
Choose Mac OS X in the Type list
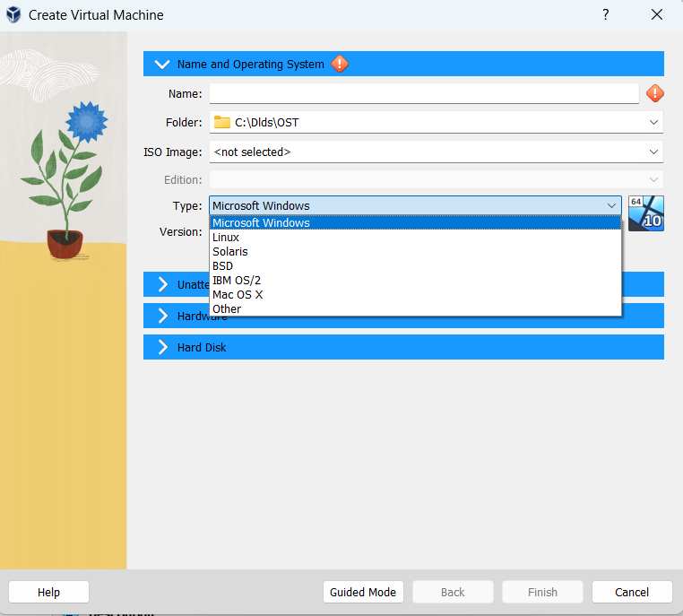click(x=416, y=295)
